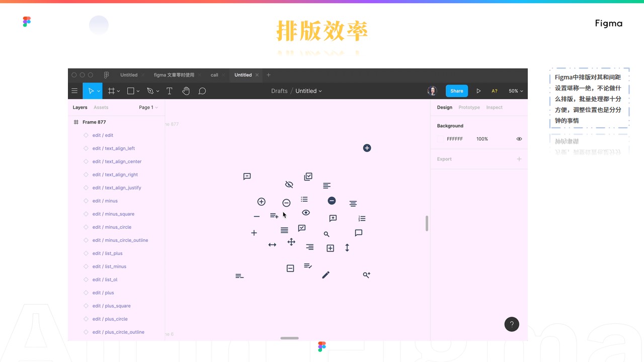This screenshot has height=362, width=644.
Task: Select the Frame tool
Action: [x=111, y=91]
